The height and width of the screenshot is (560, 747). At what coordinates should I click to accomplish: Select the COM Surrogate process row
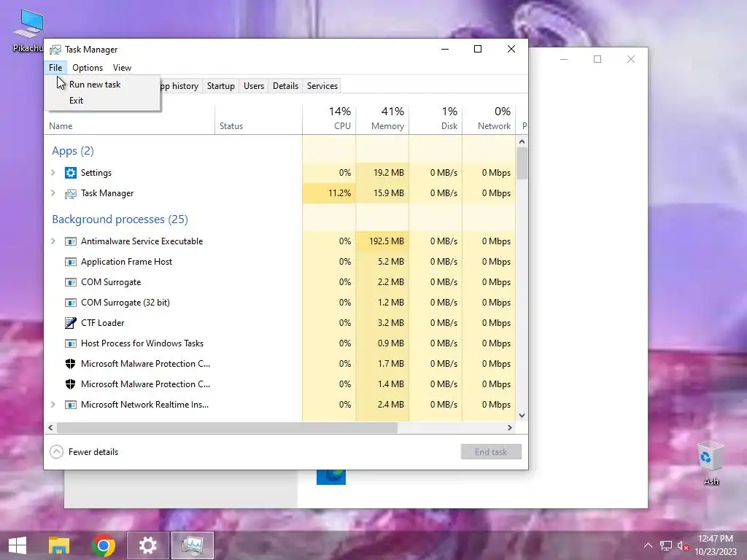point(280,282)
